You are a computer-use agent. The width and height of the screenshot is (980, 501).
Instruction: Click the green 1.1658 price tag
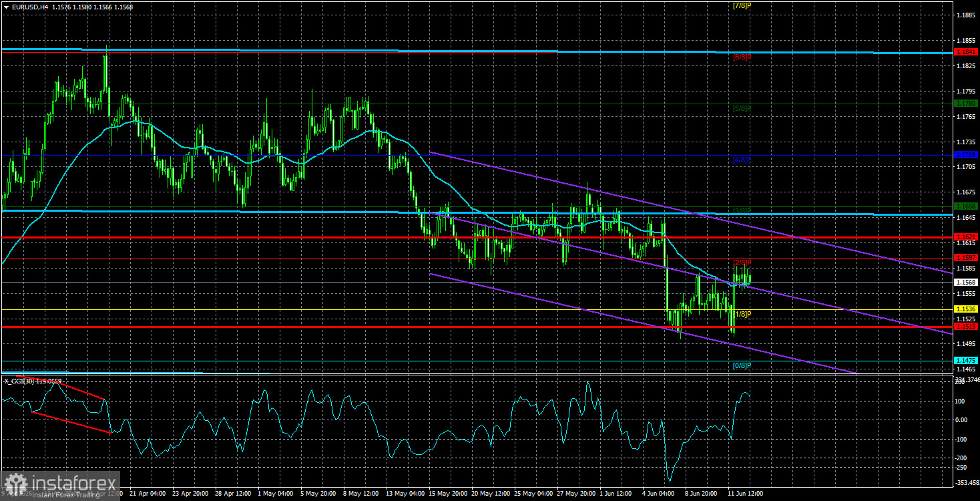click(966, 206)
